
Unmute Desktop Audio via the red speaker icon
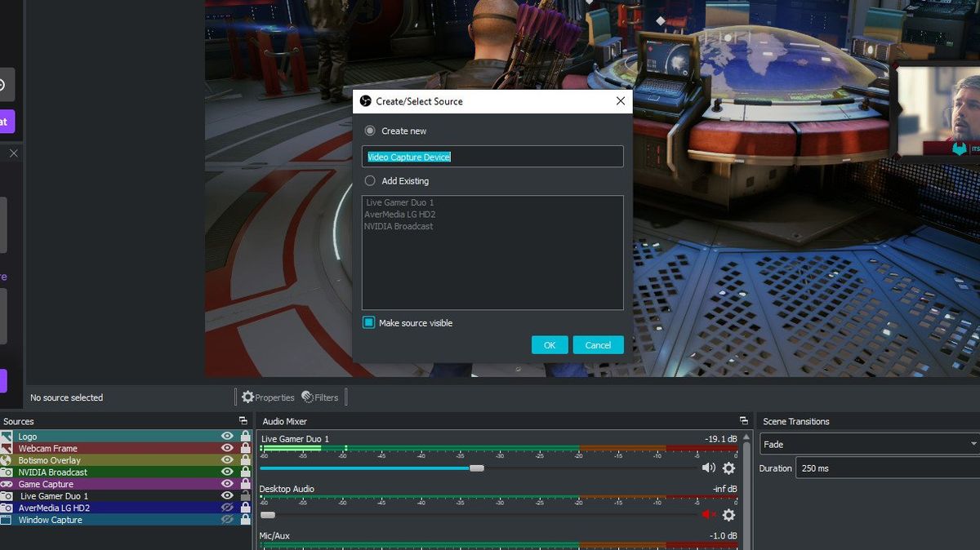pos(708,515)
